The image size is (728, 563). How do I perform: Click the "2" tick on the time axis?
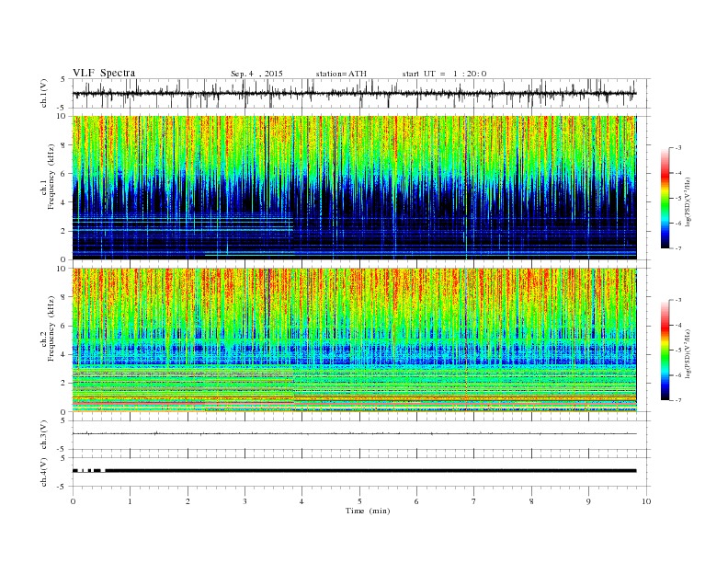tap(188, 501)
